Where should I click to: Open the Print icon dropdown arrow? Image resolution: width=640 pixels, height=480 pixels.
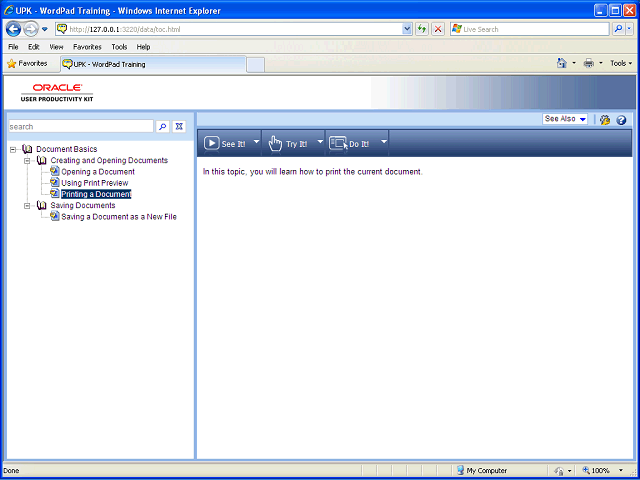[600, 63]
